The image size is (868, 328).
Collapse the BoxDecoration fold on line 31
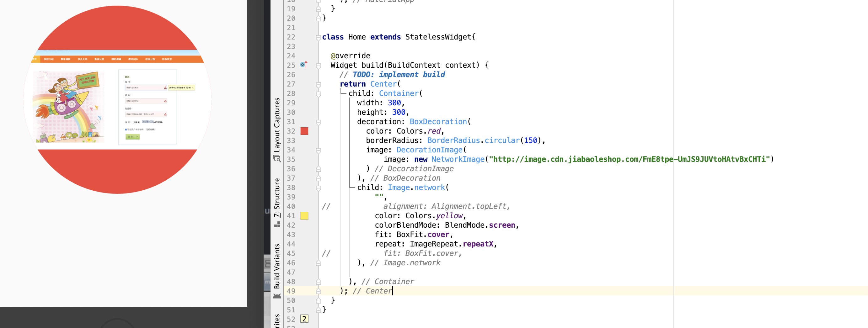tap(319, 122)
